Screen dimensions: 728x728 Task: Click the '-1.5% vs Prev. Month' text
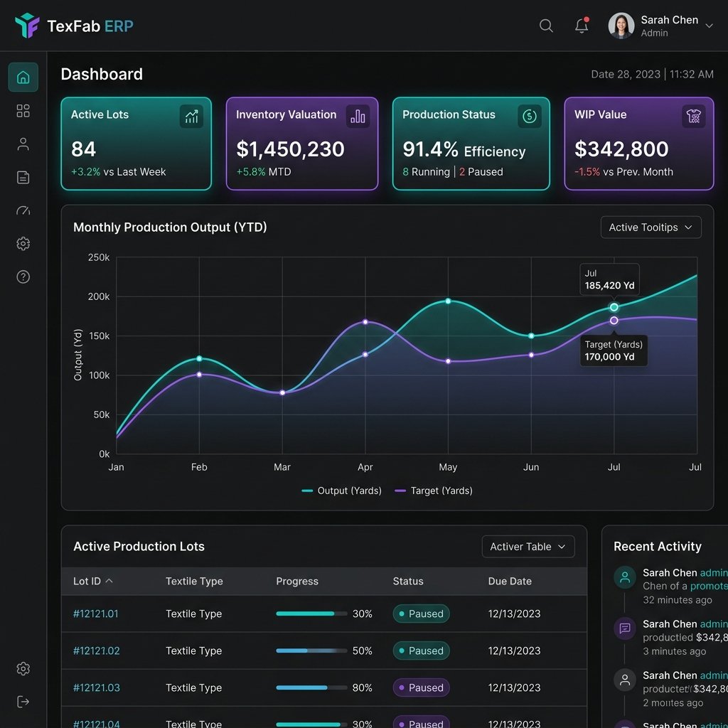(x=623, y=172)
